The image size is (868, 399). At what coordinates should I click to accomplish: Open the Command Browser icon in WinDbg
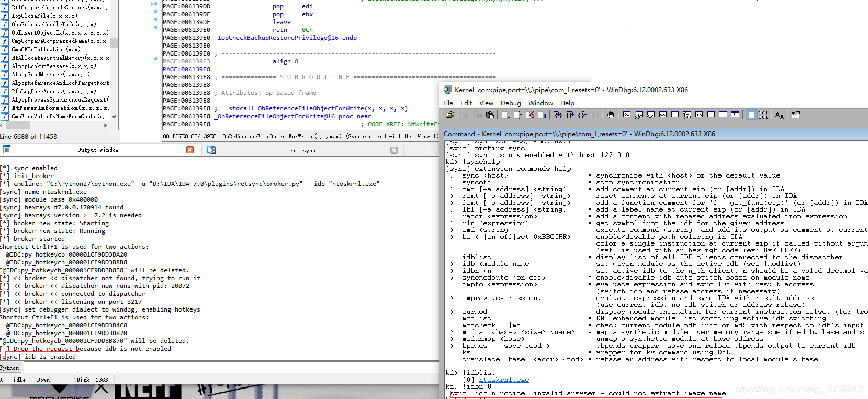click(x=735, y=115)
